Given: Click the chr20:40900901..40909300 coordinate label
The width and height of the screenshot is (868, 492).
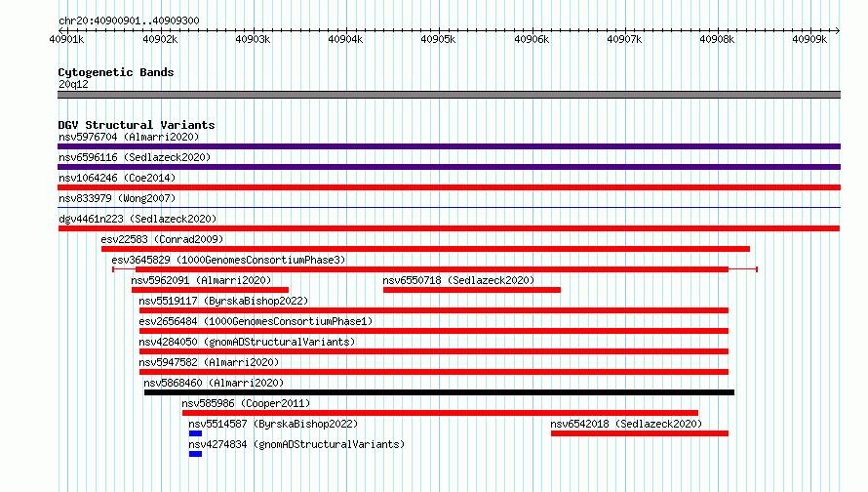Looking at the screenshot, I should click(x=129, y=20).
